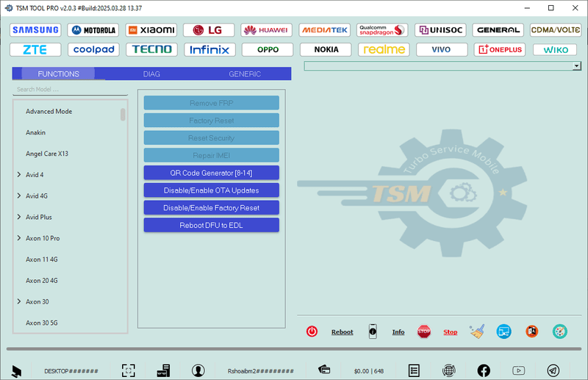Open the Huawei brand section
The width and height of the screenshot is (588, 380).
[267, 30]
